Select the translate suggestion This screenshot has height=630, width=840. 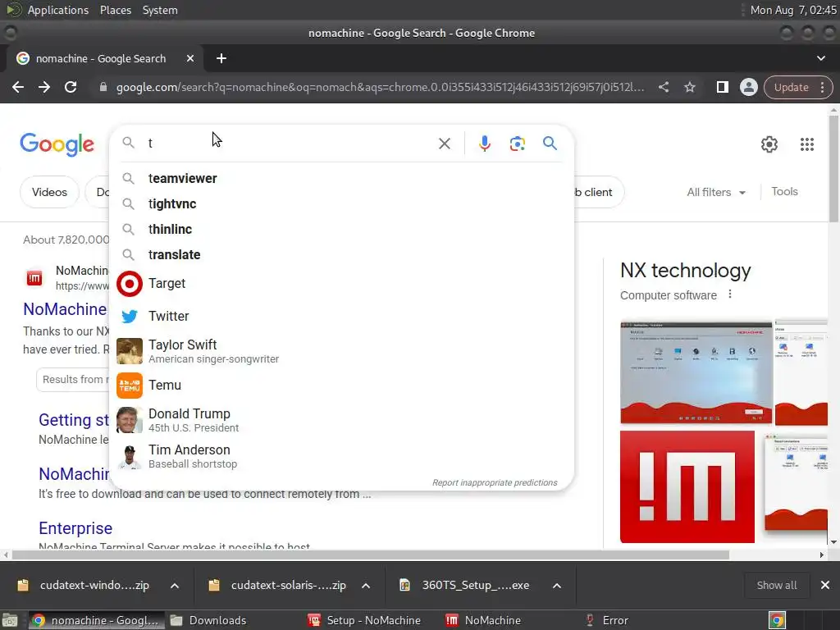(342, 254)
